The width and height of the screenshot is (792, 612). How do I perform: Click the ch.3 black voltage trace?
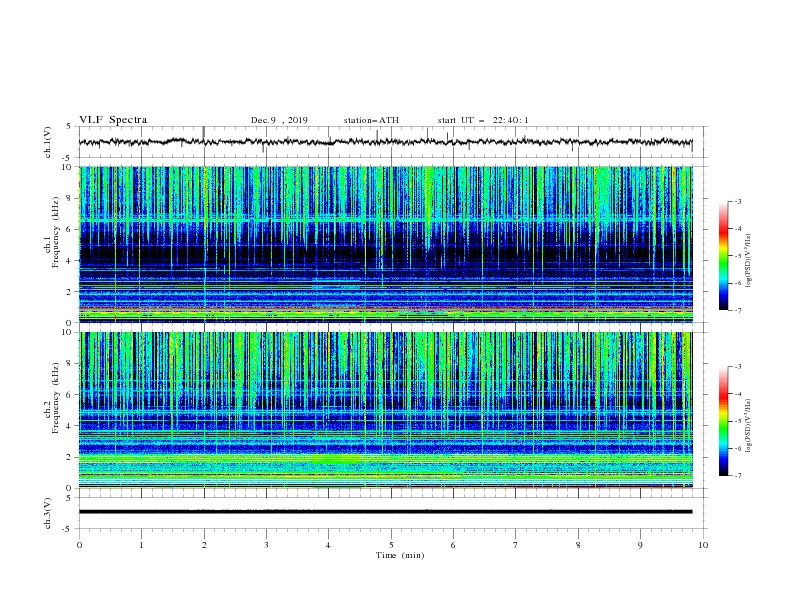pos(385,512)
